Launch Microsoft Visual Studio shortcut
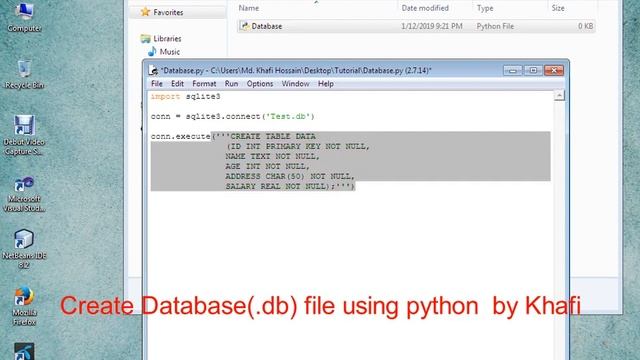This screenshot has width=640, height=360. 24,194
